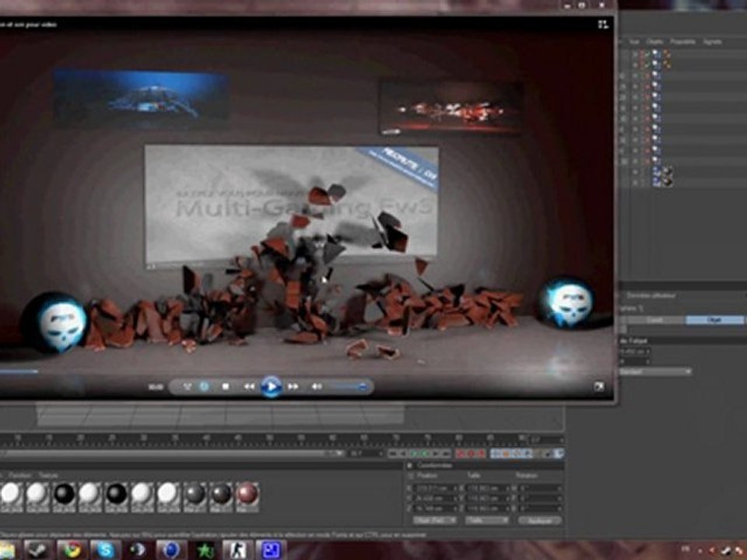
Task: Open the dropdown in the attribute panel
Action: pos(655,372)
